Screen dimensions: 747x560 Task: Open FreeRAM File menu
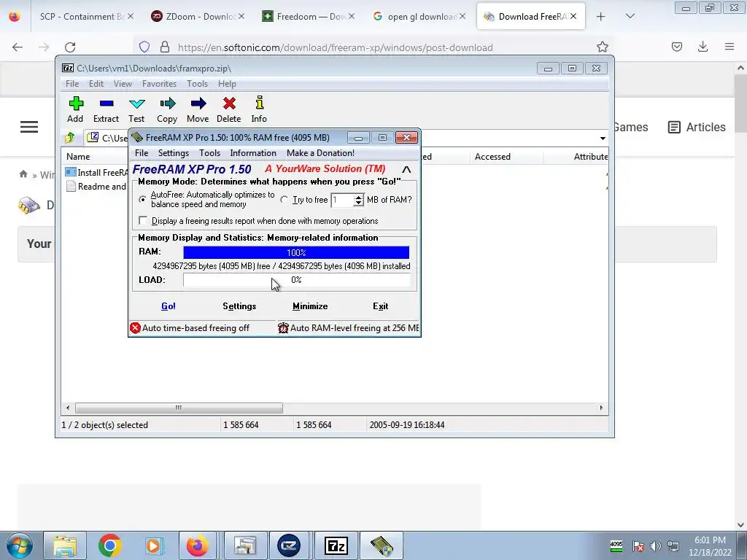tap(142, 153)
